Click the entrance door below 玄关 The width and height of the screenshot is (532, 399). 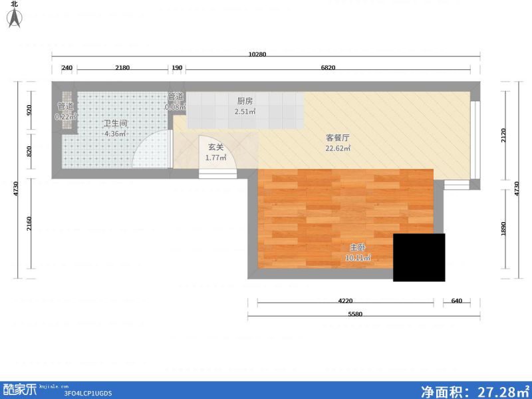219,174
